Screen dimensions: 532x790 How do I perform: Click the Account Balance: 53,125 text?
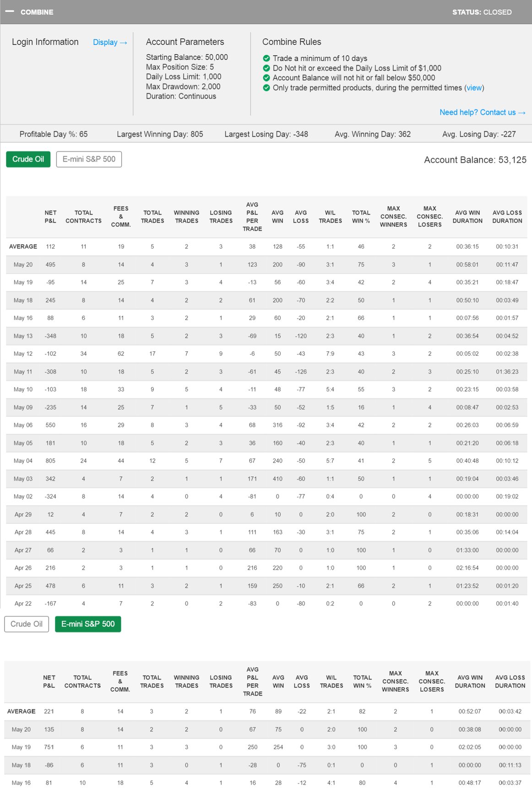click(475, 160)
